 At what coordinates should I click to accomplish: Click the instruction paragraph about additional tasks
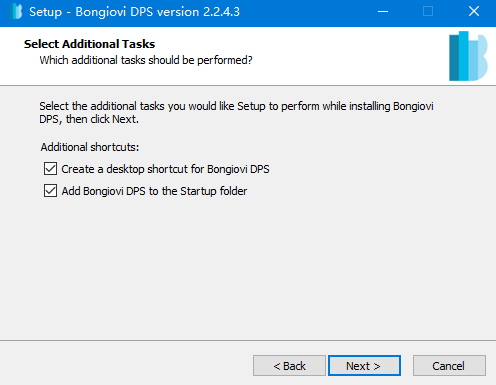[236, 112]
